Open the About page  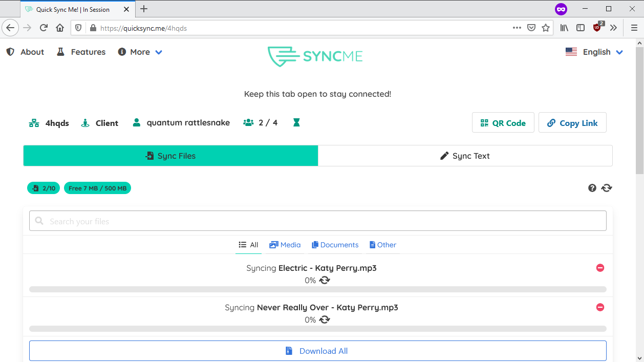[25, 52]
